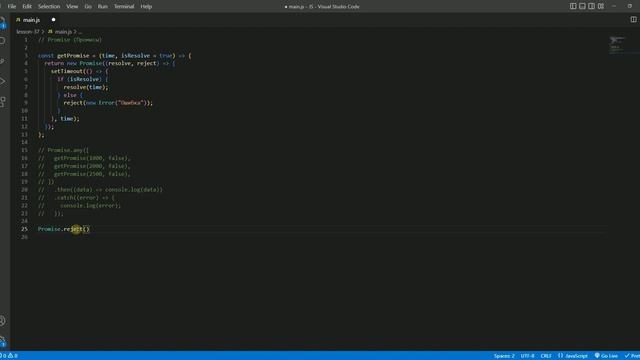Click errors and warnings count in status bar
This screenshot has height=360, width=640.
pos(9,356)
